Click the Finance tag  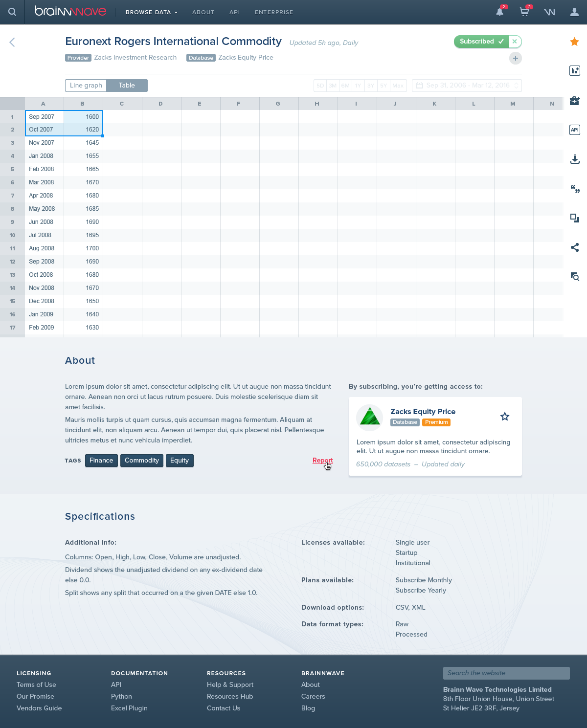pyautogui.click(x=101, y=461)
